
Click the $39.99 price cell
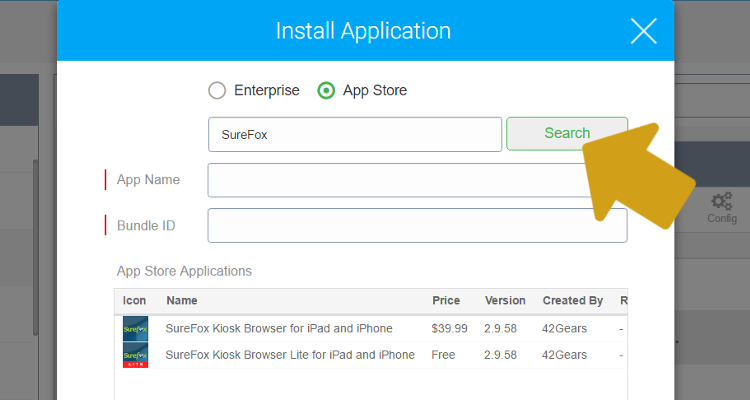click(449, 328)
